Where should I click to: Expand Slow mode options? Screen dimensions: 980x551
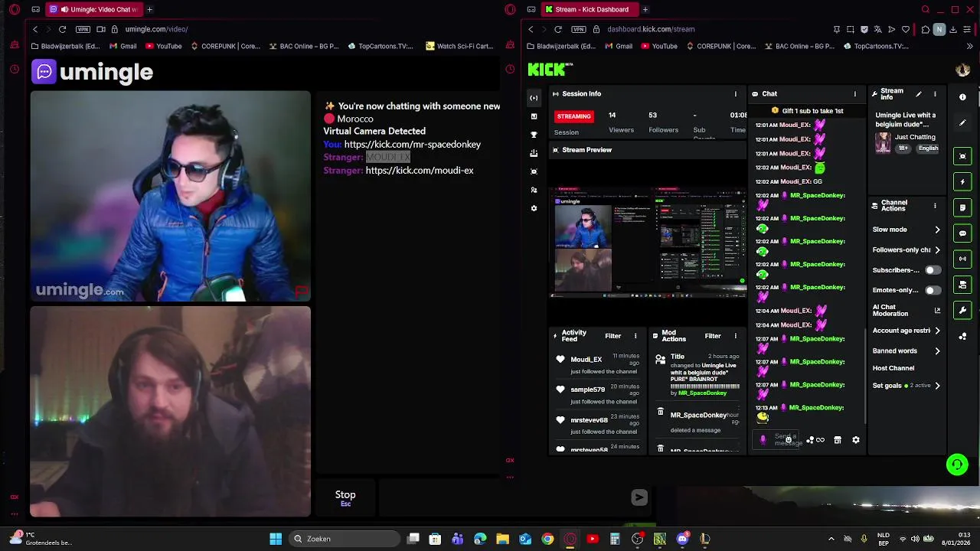point(937,230)
